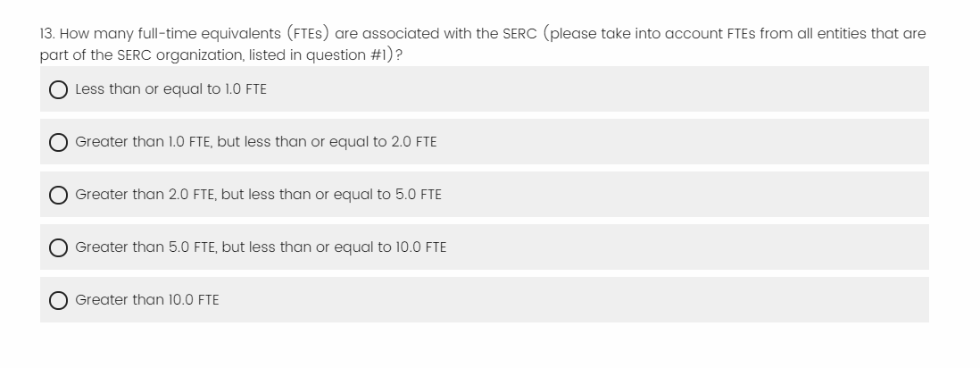Click the "Greater than 10.0 FTE" label text
This screenshot has width=980, height=368.
click(147, 300)
